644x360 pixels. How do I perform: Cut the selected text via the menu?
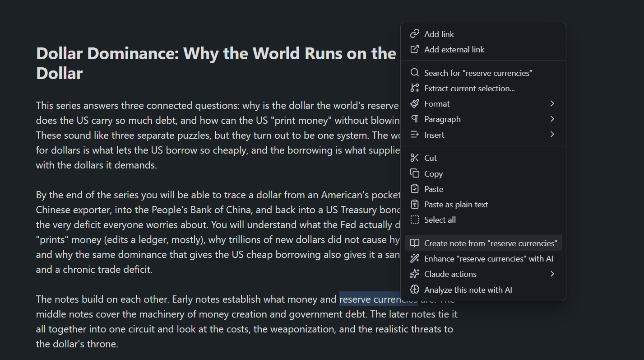click(x=483, y=158)
